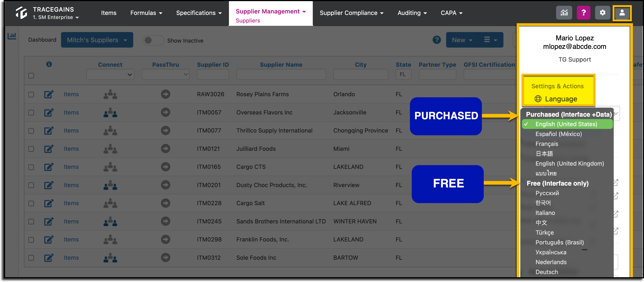Screen dimensions: 644x282
Task: Toggle the Show Inactive switch
Action: coord(153,40)
